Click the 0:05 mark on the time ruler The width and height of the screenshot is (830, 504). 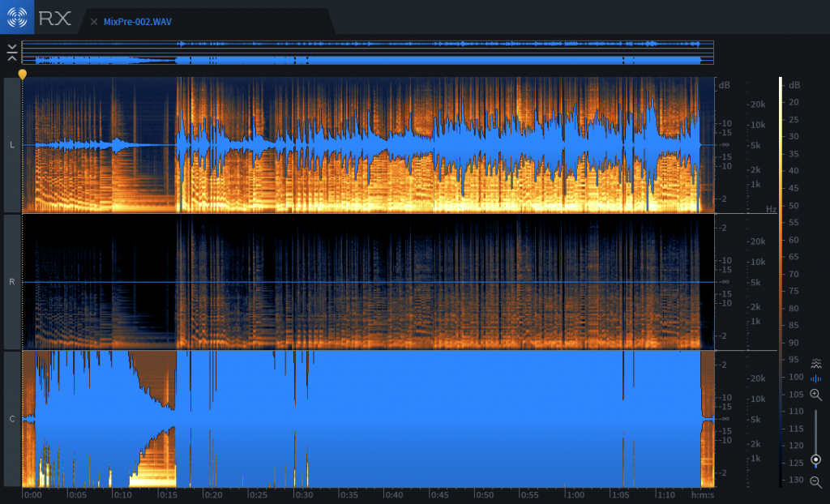tap(78, 495)
